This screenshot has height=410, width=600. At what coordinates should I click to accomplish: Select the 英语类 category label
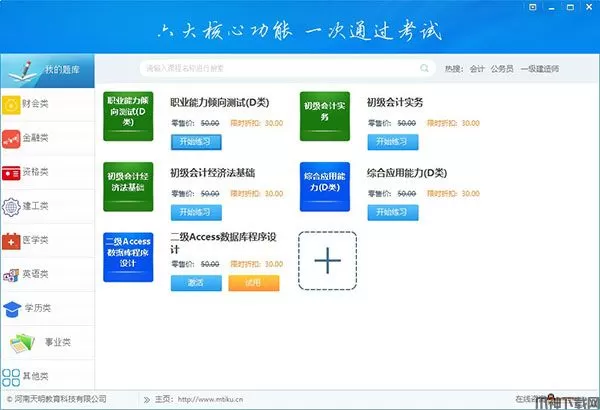[x=35, y=274]
